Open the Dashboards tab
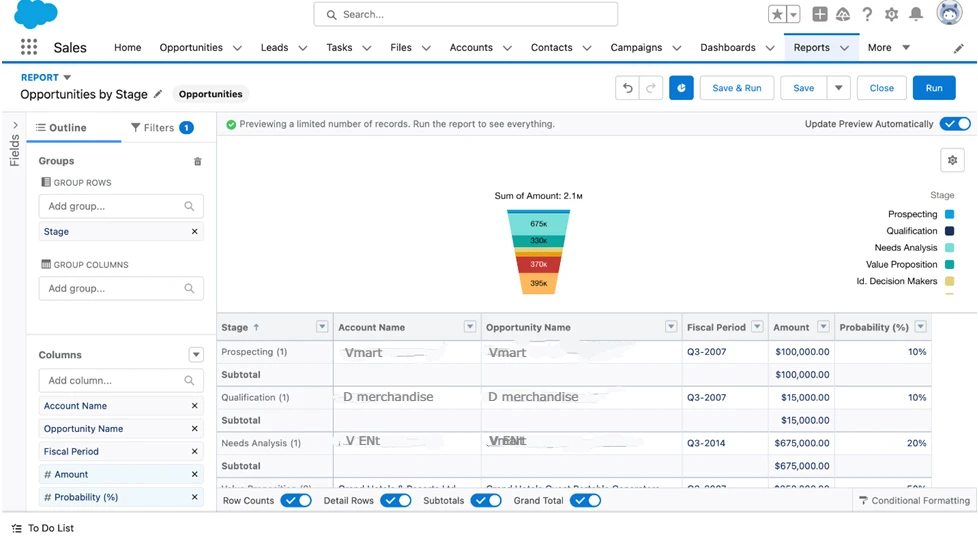Viewport: 978px width, 538px height. click(727, 47)
